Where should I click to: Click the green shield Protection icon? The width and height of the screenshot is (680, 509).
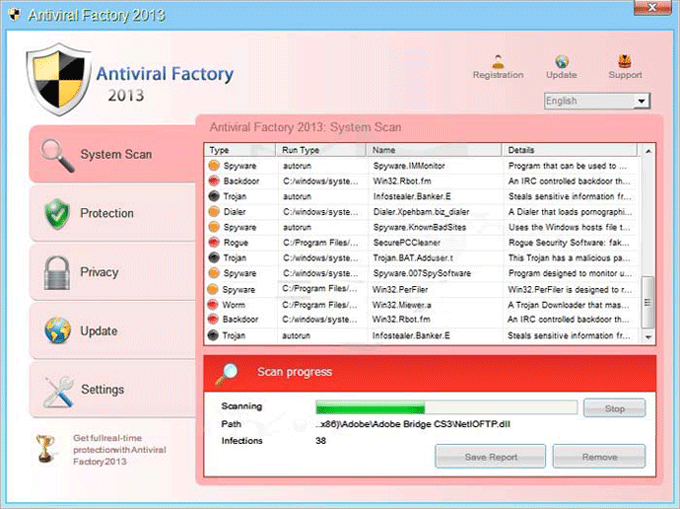coord(57,214)
